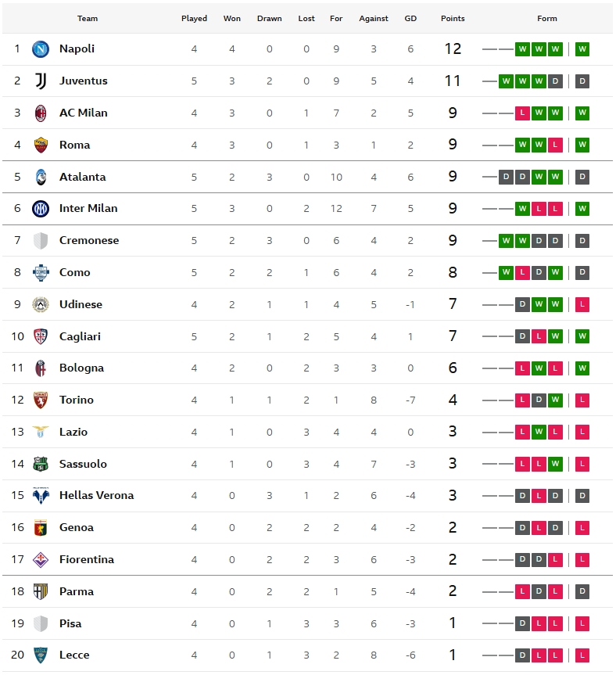Image resolution: width=616 pixels, height=675 pixels.
Task: Click Parma's latest draw form badge
Action: [582, 592]
